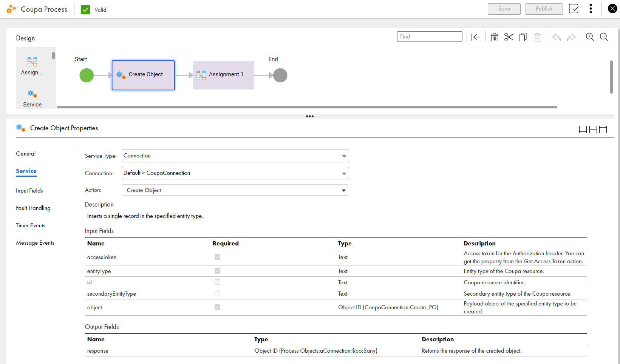This screenshot has width=620, height=364.
Task: Select the Assignment step in palette
Action: point(32,66)
